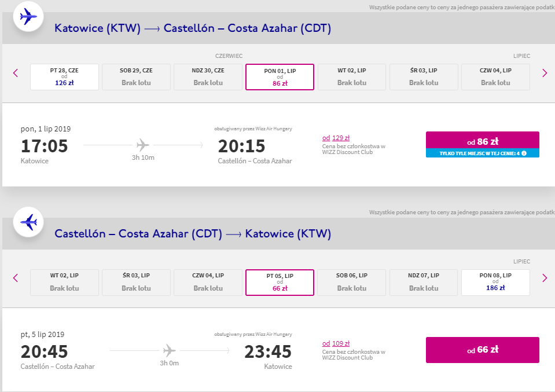The image size is (555, 392).
Task: Select PON 08, LIP return date 186 zł
Action: tap(495, 282)
